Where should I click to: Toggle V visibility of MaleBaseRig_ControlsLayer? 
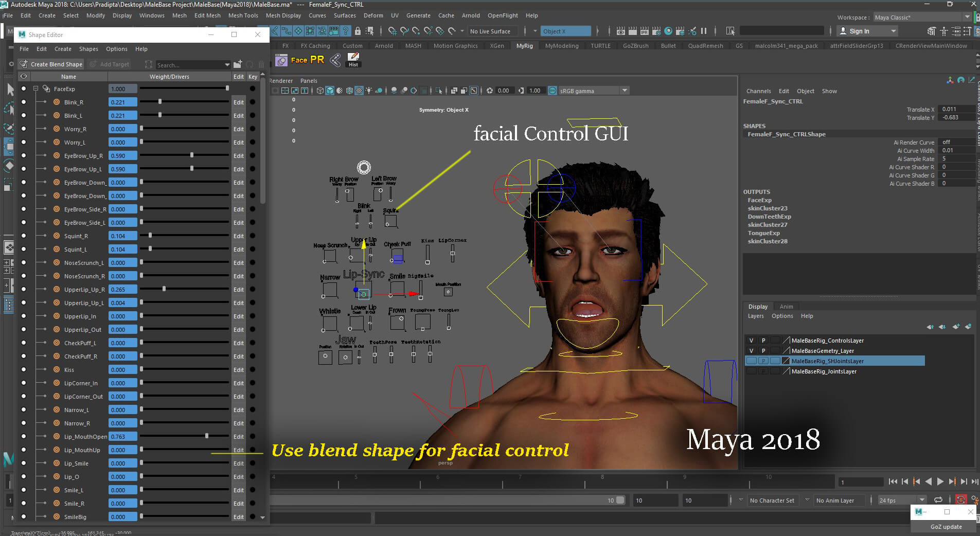751,341
